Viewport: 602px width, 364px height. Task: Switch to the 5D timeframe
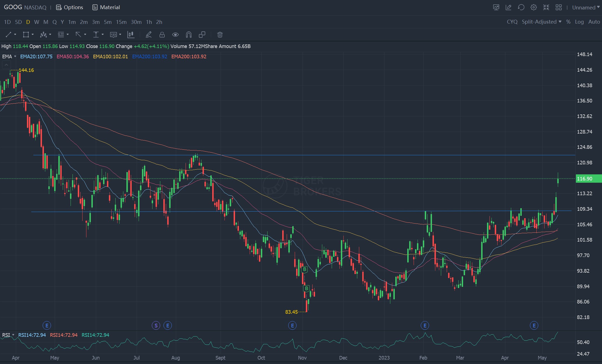tap(18, 22)
